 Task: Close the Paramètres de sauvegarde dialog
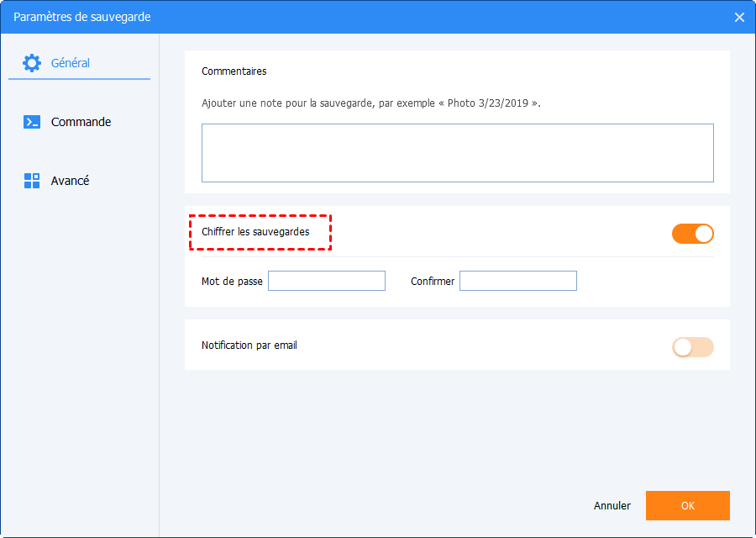click(739, 18)
